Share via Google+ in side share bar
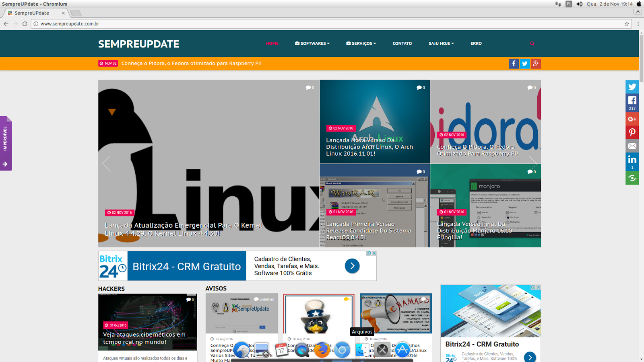 point(632,119)
